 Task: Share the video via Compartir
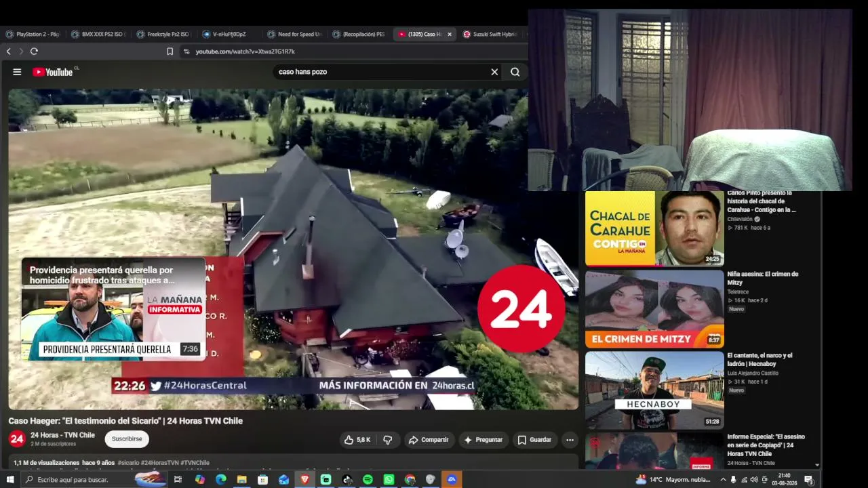point(429,440)
